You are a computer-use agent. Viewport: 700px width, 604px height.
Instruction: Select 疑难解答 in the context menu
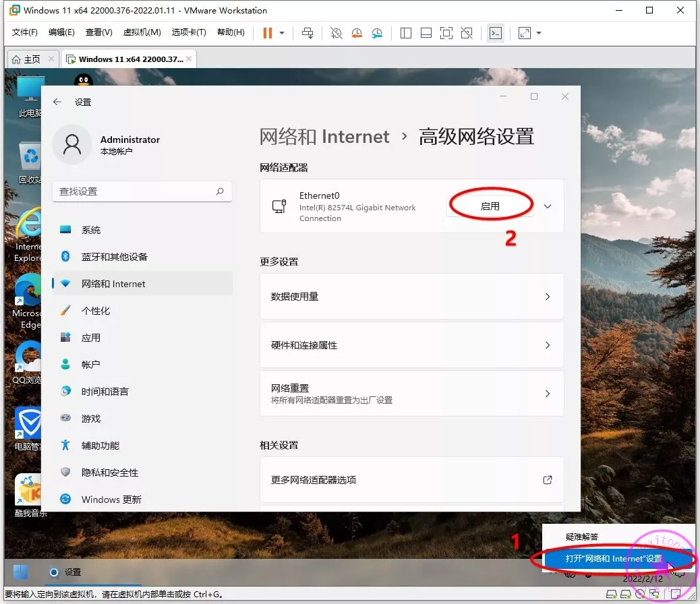(582, 537)
